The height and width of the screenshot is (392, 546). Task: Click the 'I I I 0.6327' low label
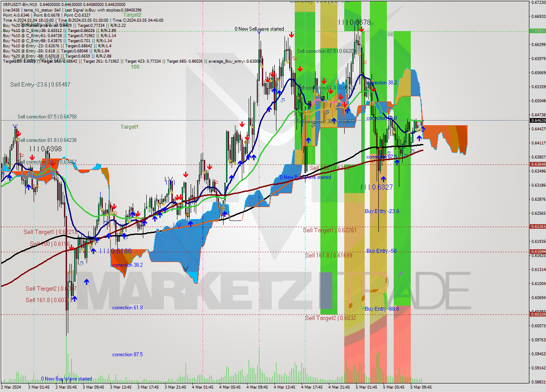(x=377, y=187)
